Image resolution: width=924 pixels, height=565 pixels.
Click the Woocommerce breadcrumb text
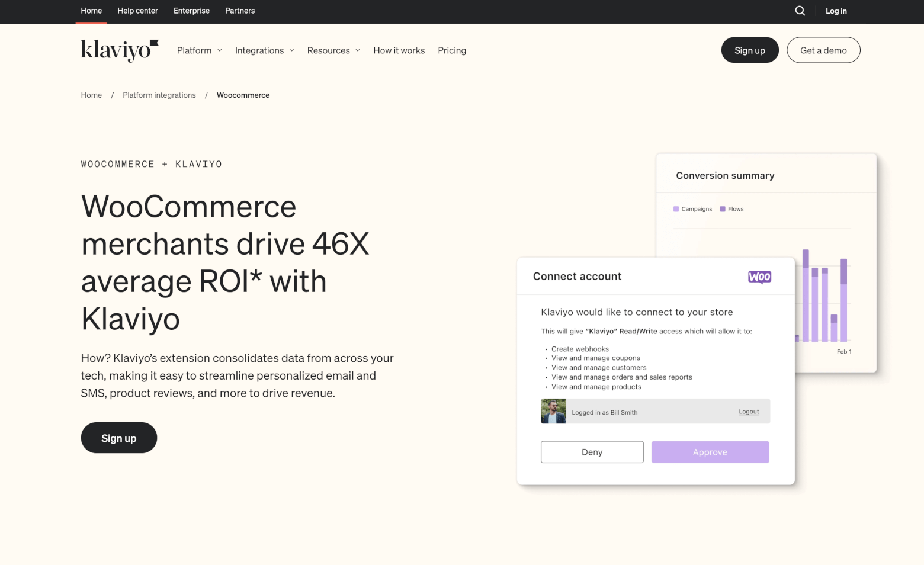243,95
